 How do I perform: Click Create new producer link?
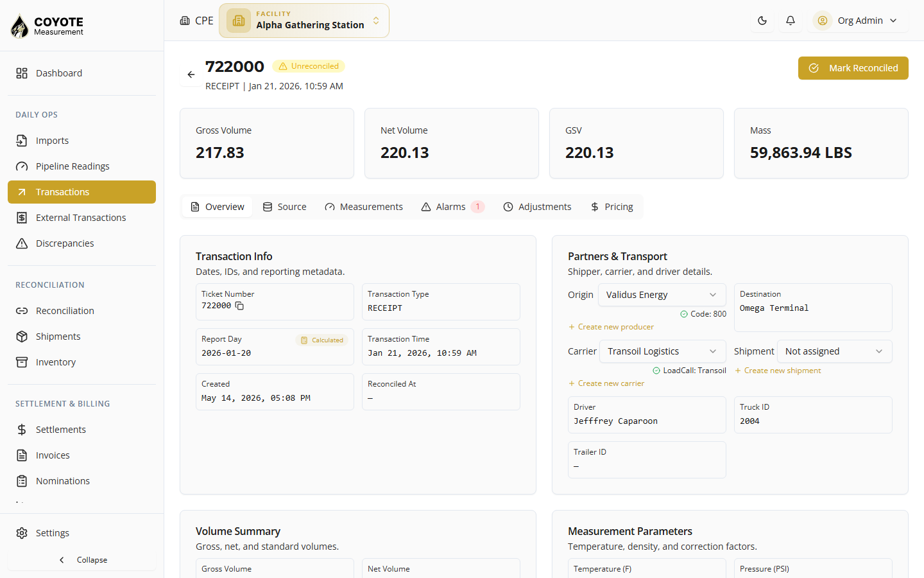(611, 327)
